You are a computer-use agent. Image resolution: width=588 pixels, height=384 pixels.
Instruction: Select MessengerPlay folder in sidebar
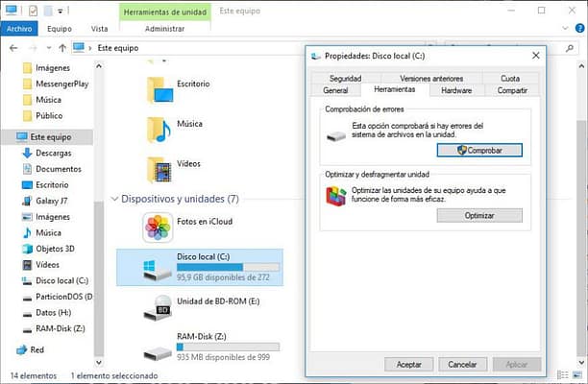[x=56, y=84]
